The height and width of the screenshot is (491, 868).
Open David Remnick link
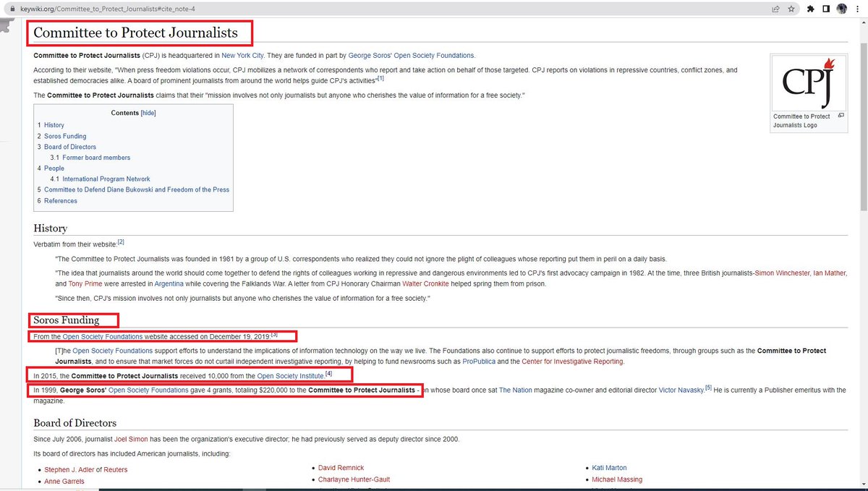pyautogui.click(x=341, y=468)
